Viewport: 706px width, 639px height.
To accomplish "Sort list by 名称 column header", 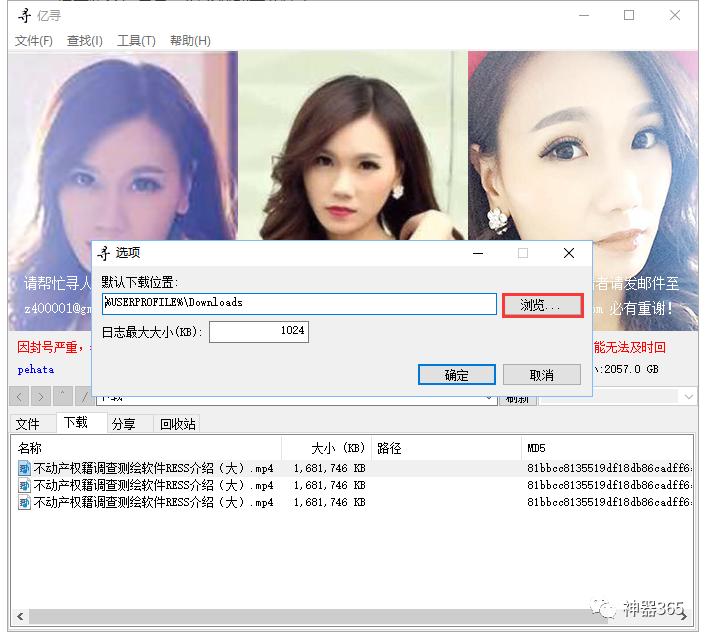I will pos(146,448).
